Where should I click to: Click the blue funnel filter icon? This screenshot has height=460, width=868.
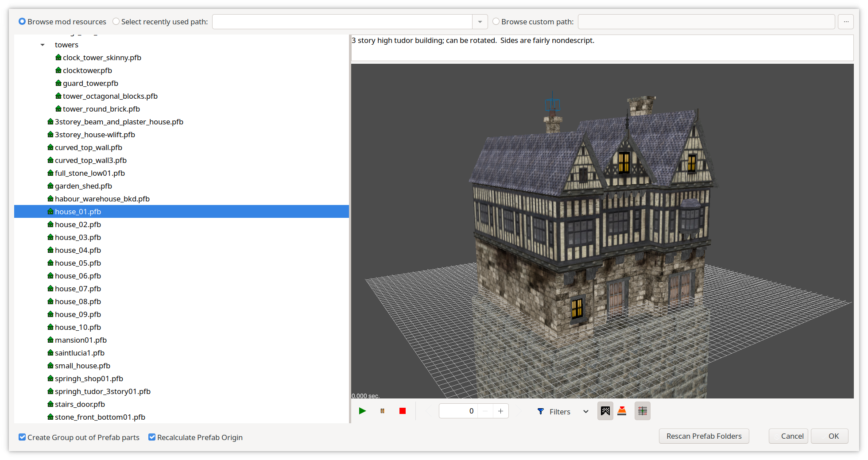541,411
